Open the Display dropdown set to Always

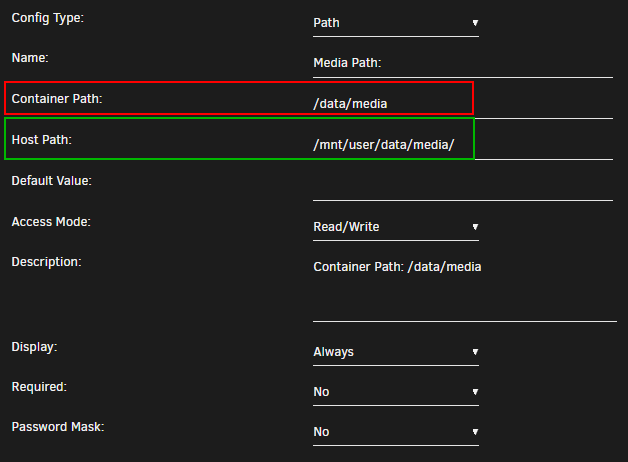click(395, 352)
